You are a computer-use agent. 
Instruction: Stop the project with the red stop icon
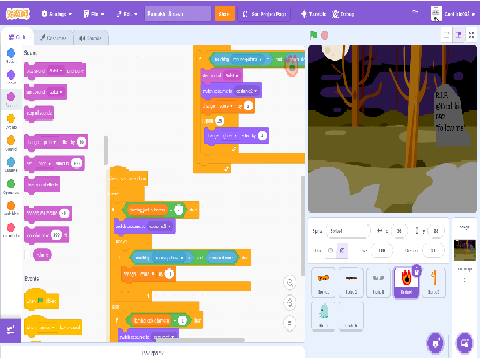click(325, 35)
